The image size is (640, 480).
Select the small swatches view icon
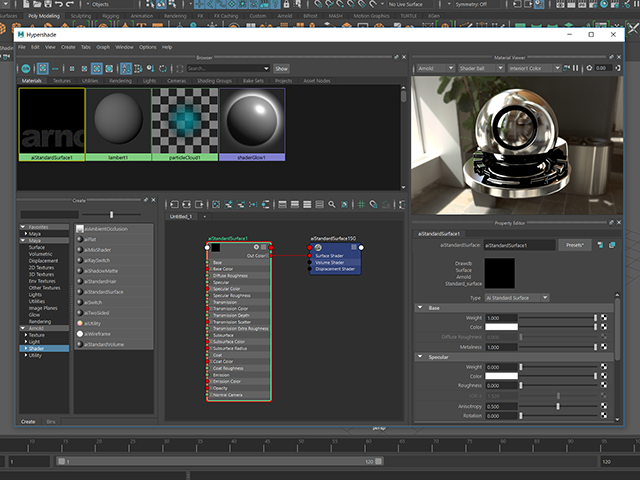pyautogui.click(x=72, y=69)
